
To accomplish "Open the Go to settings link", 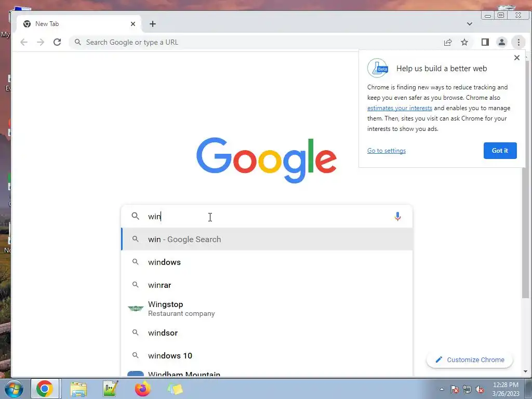I will coord(387,151).
